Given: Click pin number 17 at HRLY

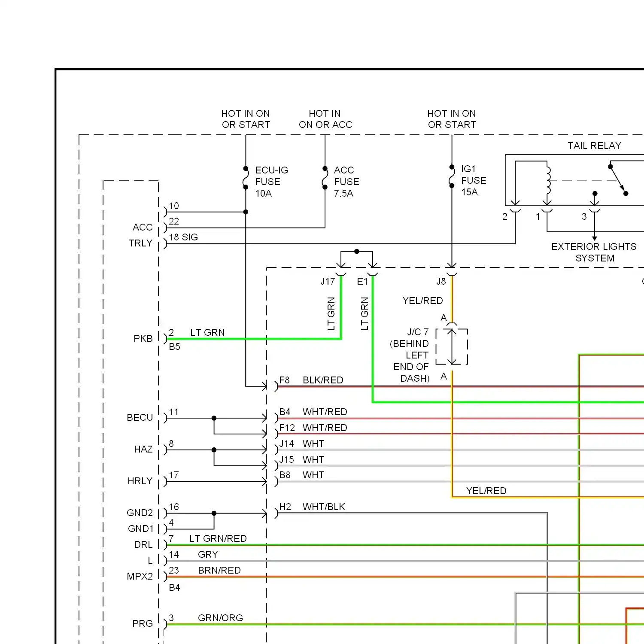Looking at the screenshot, I should click(x=174, y=475).
